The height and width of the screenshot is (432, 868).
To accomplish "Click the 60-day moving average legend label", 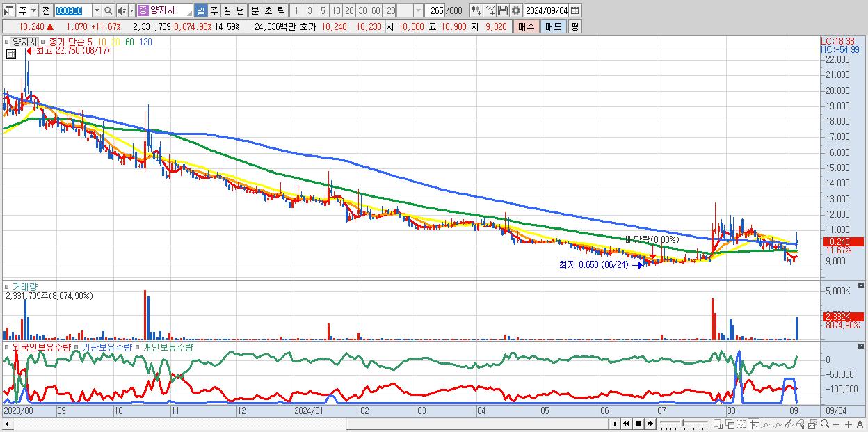I will tap(129, 42).
